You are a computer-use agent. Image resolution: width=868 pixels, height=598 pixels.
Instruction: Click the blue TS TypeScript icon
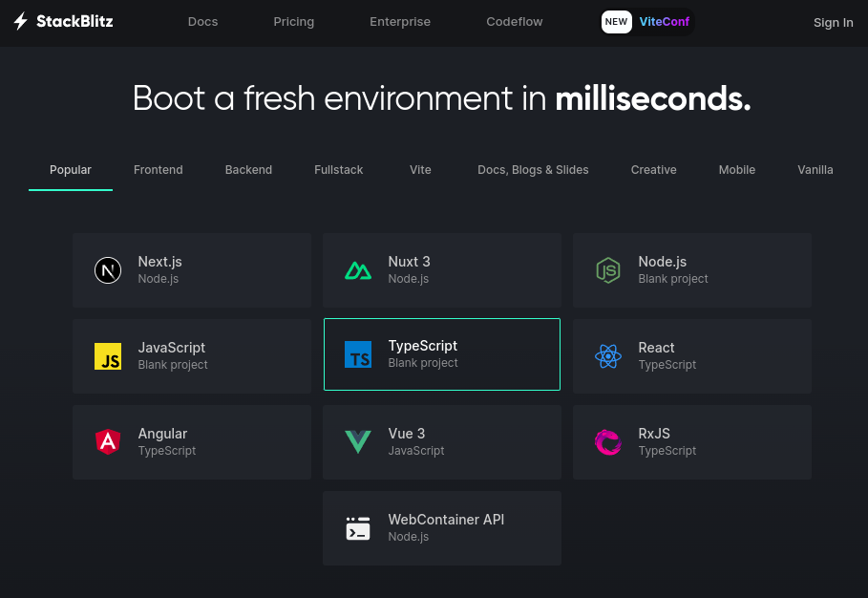coord(358,355)
